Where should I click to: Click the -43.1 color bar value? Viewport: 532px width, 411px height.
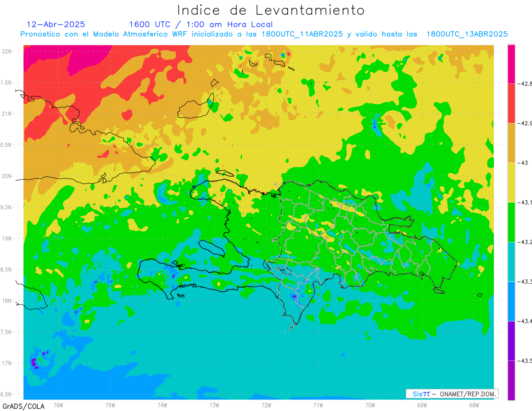point(525,202)
